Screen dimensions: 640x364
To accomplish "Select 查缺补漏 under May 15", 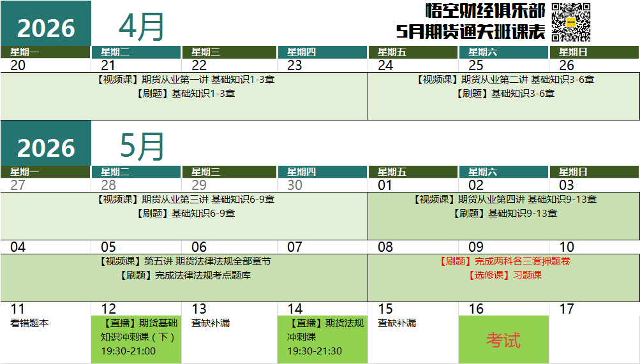I will [x=397, y=323].
